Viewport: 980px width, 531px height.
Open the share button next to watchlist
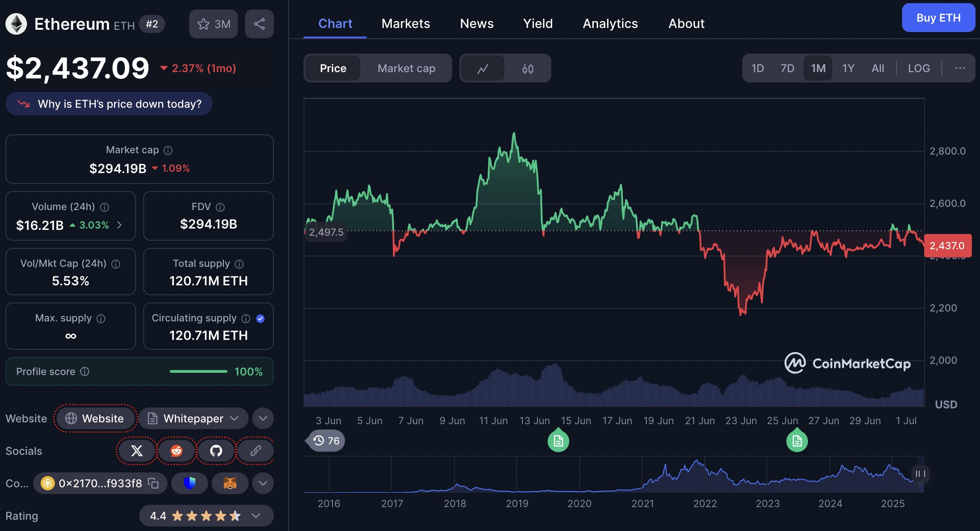tap(259, 24)
